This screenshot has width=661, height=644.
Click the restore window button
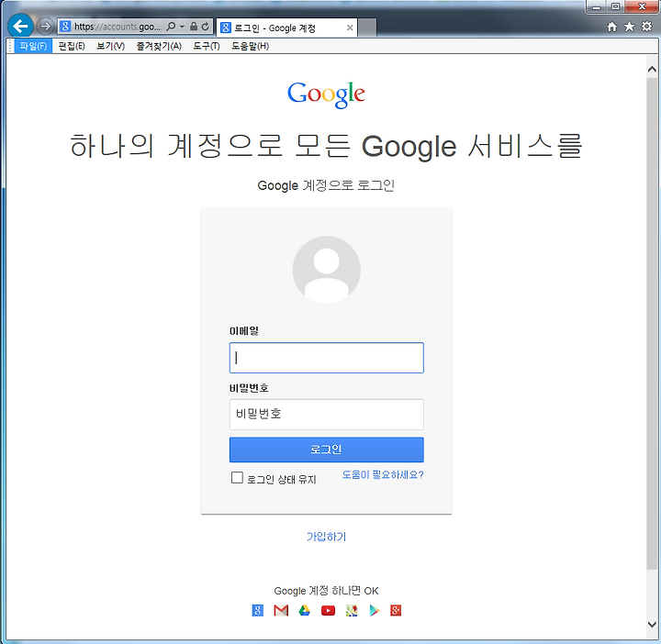tap(615, 6)
